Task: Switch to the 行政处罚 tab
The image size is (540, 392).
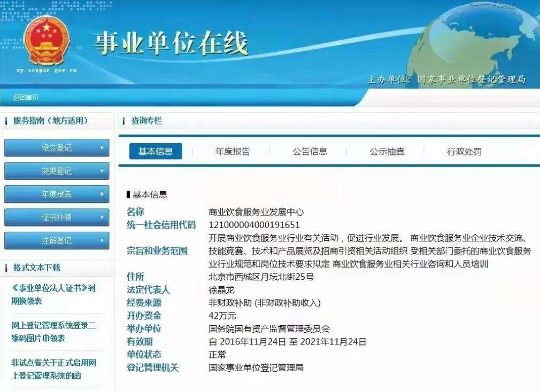Action: 464,152
